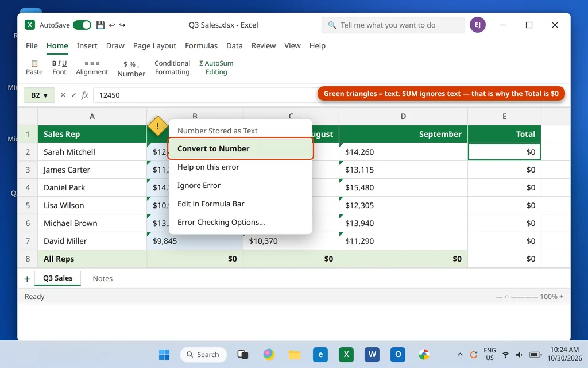Cancel the entry with the X icon
This screenshot has height=368, width=588.
[63, 95]
